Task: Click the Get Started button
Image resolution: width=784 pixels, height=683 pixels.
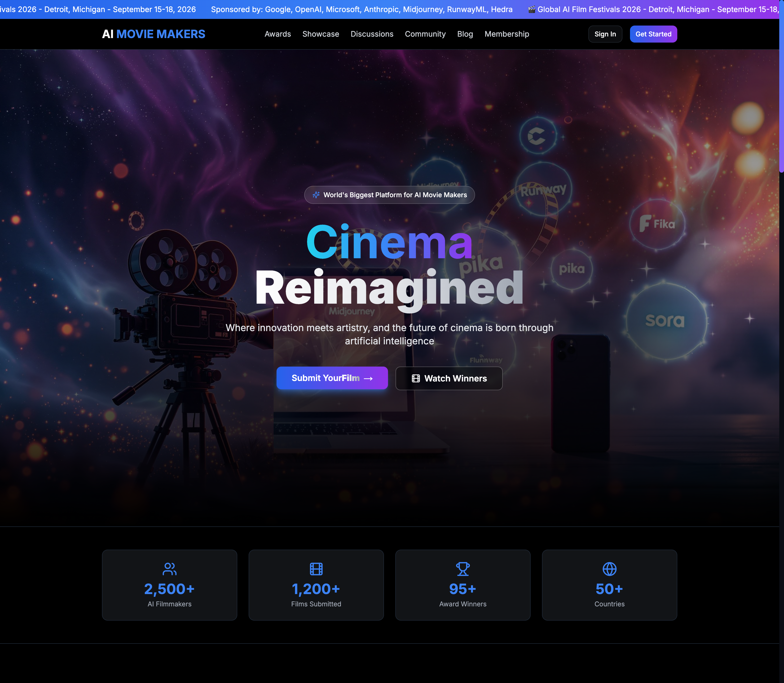Action: [x=653, y=34]
